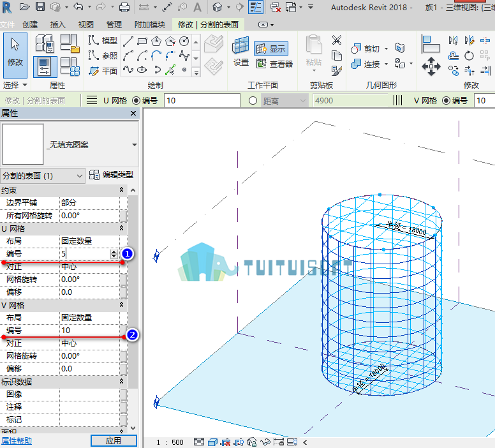Viewport: 495px width, 448px height.
Task: Open the Manage ribbon tab
Action: click(x=114, y=24)
